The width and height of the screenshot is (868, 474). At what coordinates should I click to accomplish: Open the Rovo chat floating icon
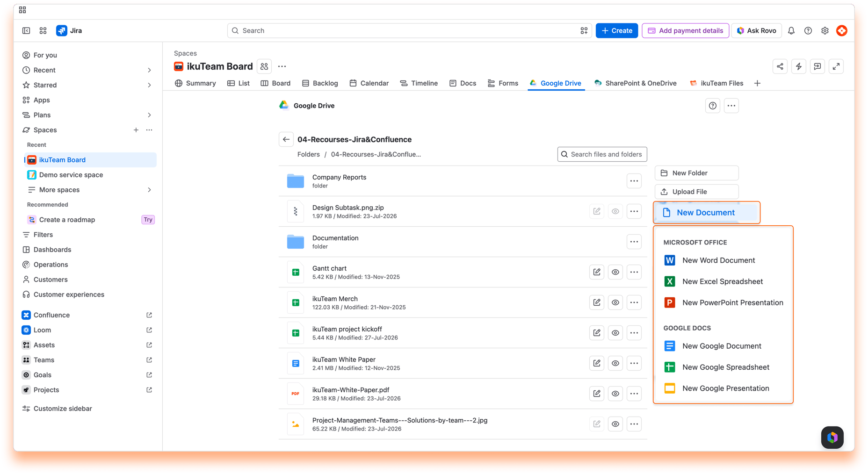point(832,438)
